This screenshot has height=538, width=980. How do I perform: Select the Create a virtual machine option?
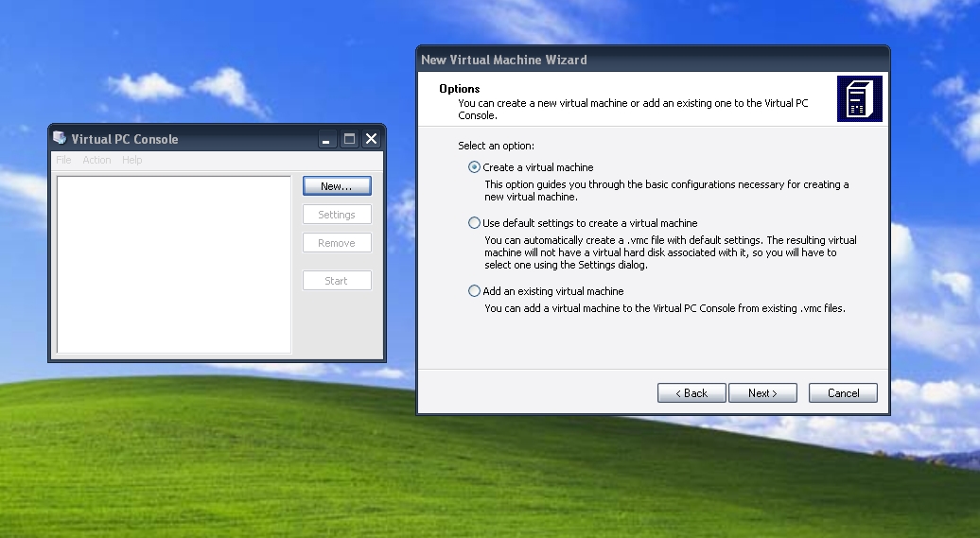click(x=532, y=167)
